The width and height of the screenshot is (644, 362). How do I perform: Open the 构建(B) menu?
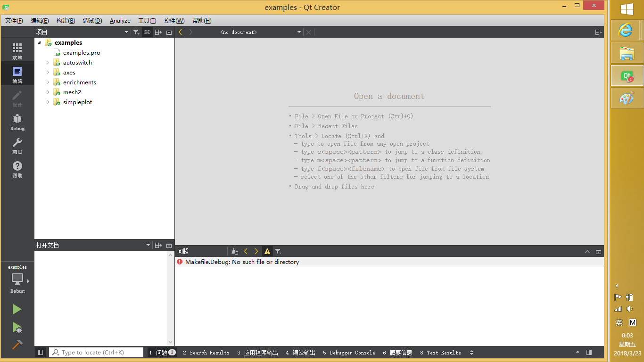click(x=66, y=21)
